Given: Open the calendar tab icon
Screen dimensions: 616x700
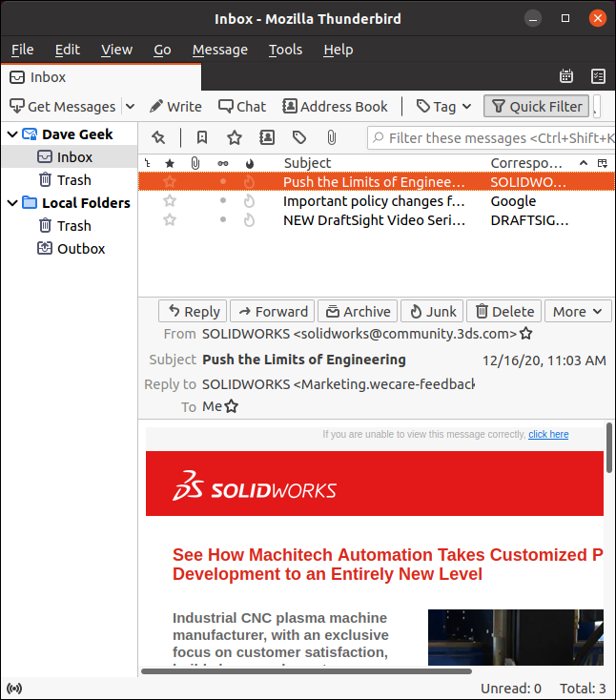Looking at the screenshot, I should [566, 76].
